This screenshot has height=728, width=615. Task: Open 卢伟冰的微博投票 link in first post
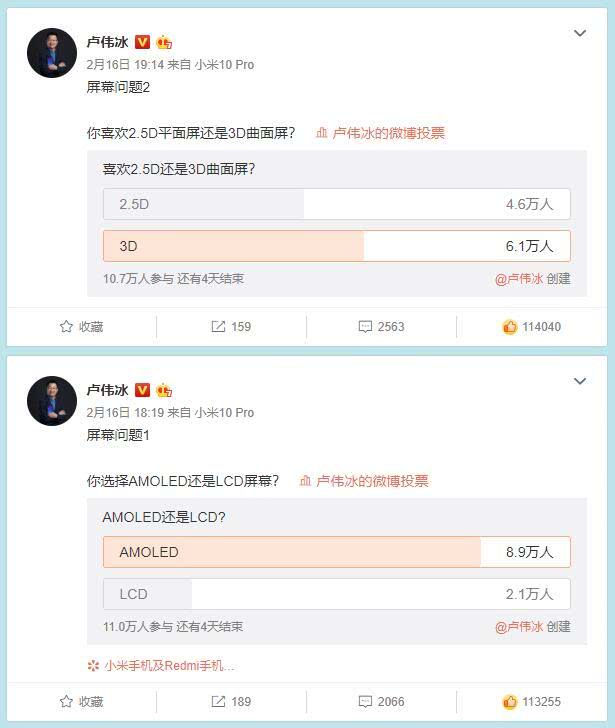(x=380, y=133)
